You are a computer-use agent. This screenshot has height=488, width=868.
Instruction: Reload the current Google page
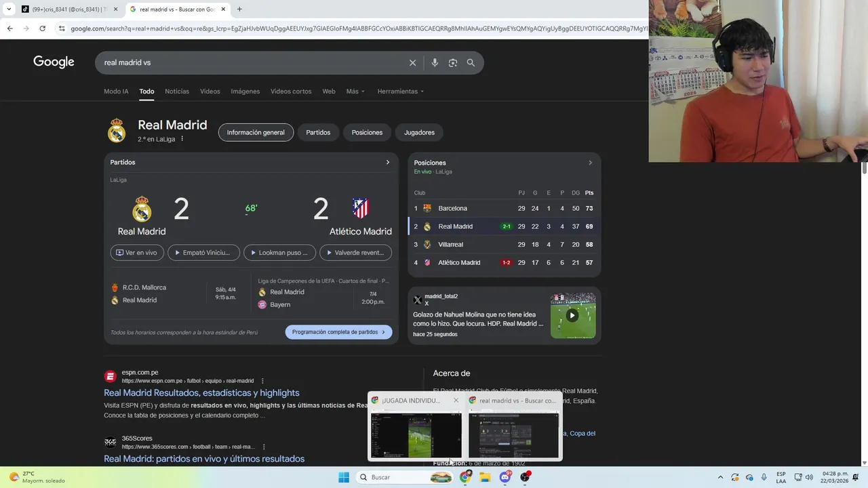pyautogui.click(x=42, y=28)
